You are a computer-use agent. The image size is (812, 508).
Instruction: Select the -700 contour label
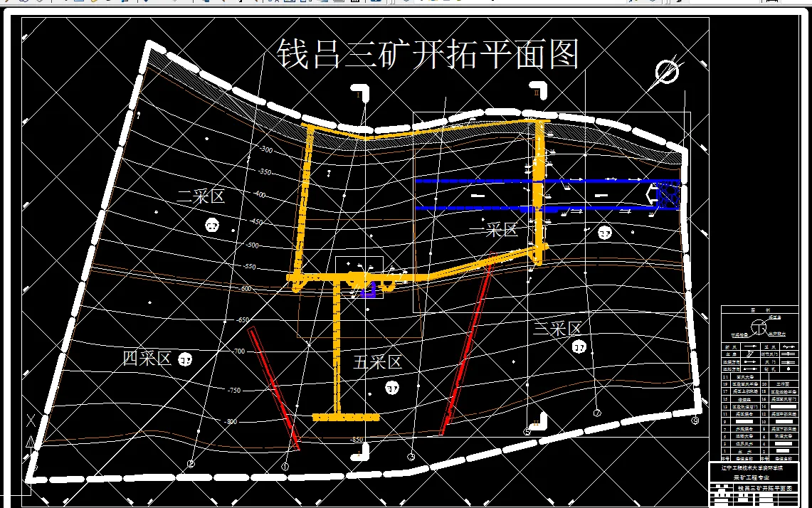point(238,351)
